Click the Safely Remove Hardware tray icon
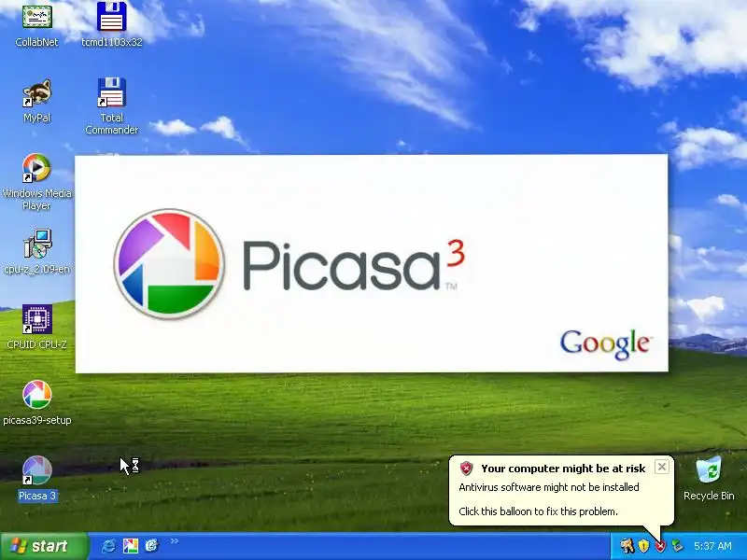The width and height of the screenshot is (747, 560). click(676, 546)
